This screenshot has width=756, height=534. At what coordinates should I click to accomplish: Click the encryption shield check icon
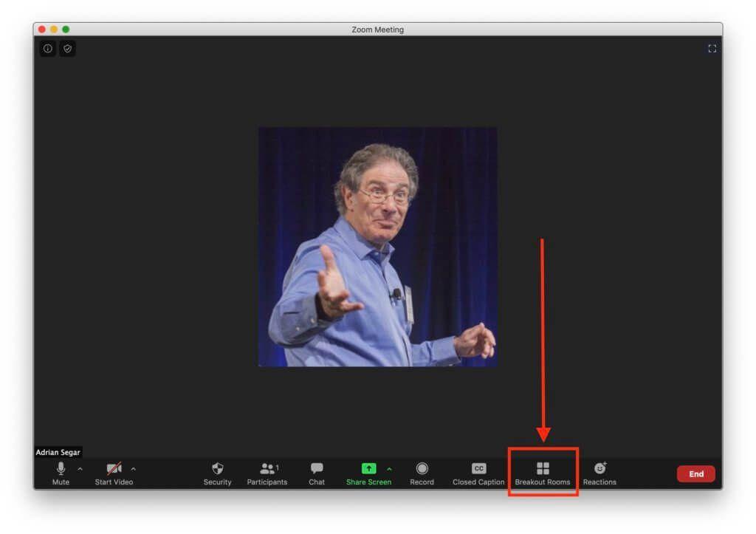67,49
